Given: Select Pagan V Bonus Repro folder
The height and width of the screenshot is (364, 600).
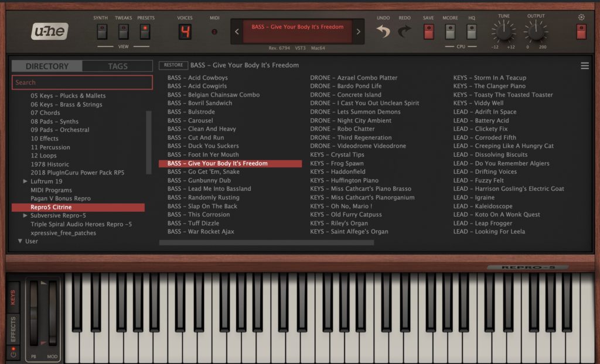Looking at the screenshot, I should point(60,198).
